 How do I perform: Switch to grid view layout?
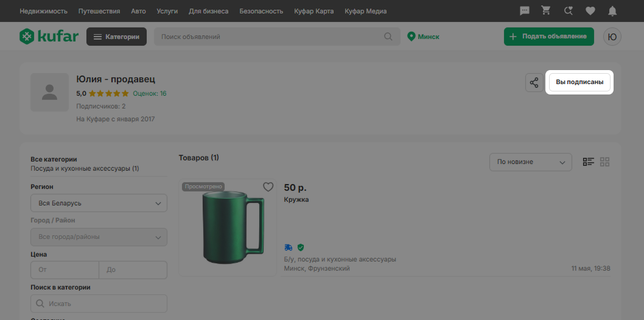pyautogui.click(x=604, y=162)
